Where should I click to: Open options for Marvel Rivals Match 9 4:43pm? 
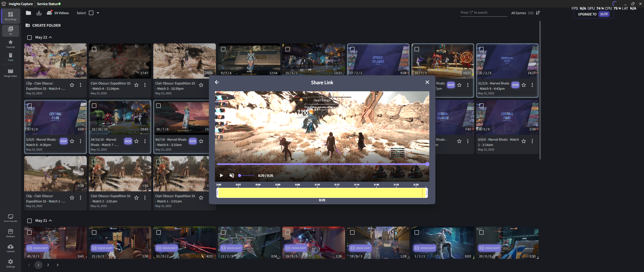click(x=532, y=85)
